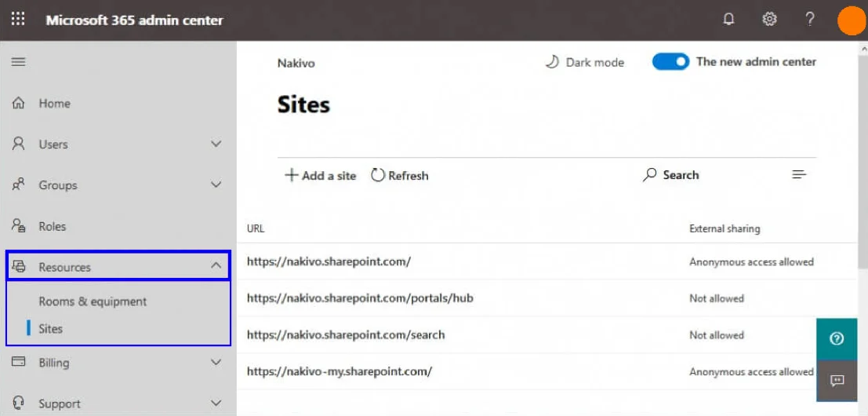Open the nakivo.sharepoint.com/portals/hub URL
Image resolution: width=868 pixels, height=416 pixels.
pos(360,298)
